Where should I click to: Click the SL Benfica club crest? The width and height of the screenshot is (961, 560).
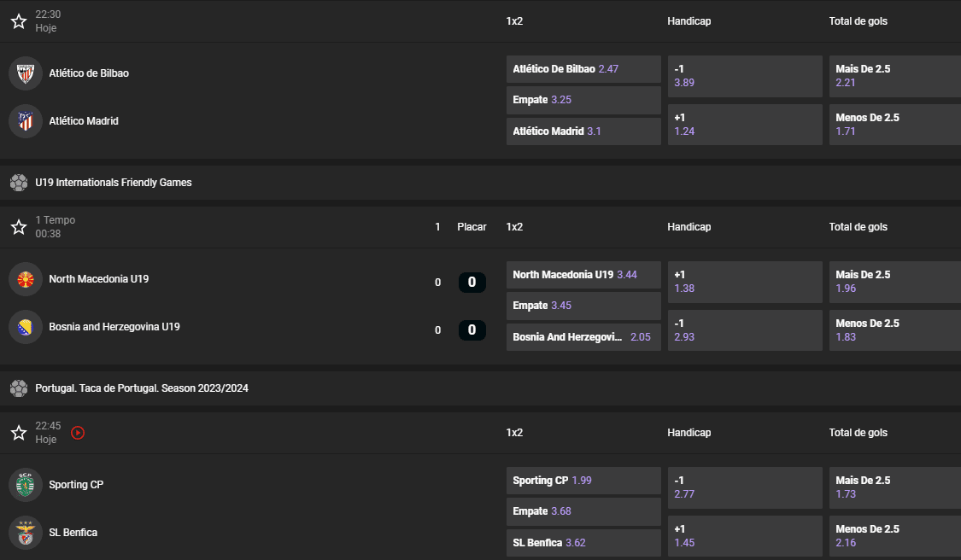point(26,533)
